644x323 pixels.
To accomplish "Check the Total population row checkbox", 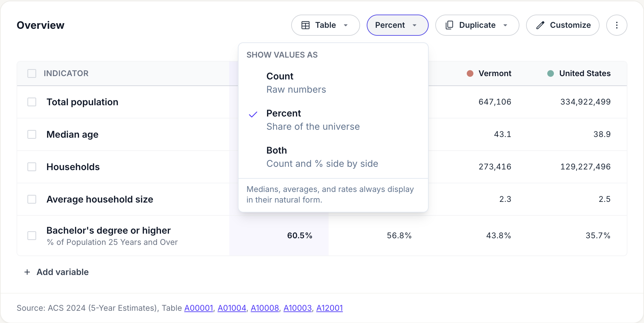I will (32, 102).
